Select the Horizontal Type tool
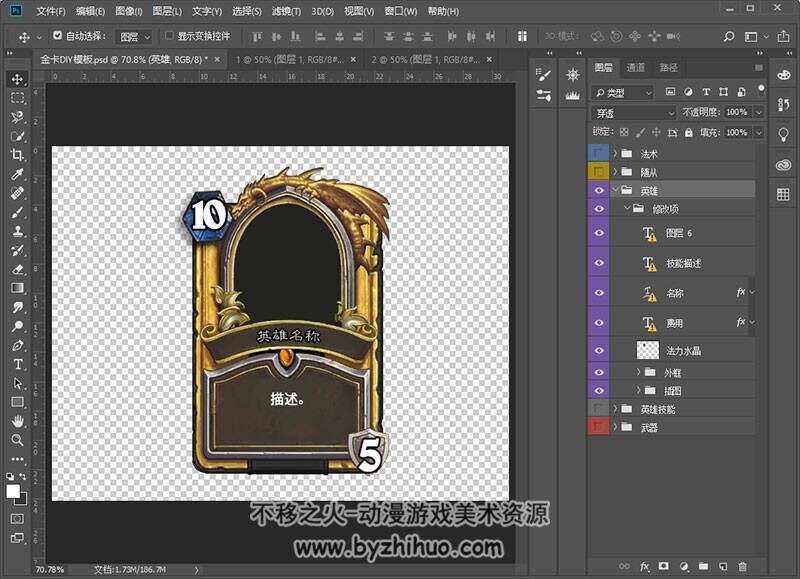 17,364
